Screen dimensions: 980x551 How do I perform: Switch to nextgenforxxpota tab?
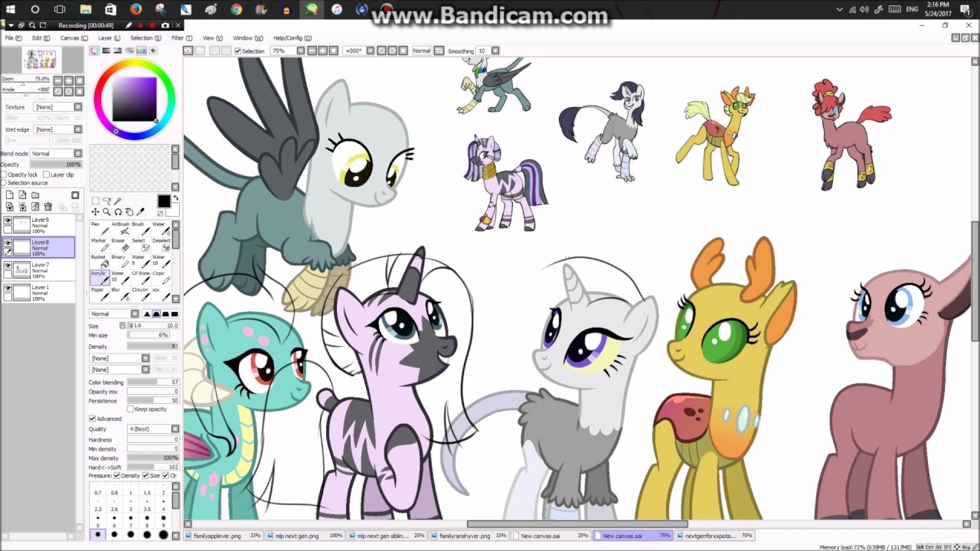point(716,536)
